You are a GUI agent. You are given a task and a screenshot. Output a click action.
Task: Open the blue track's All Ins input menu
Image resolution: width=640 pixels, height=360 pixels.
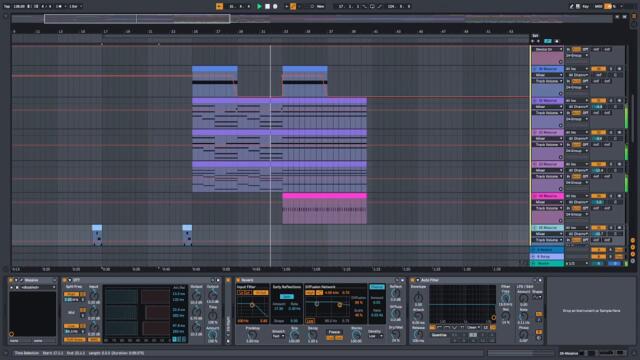[577, 69]
